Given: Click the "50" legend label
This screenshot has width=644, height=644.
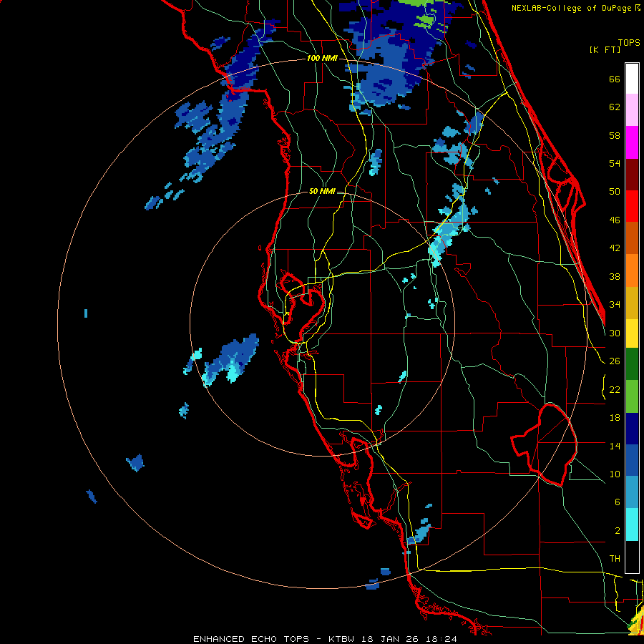Looking at the screenshot, I should 615,192.
